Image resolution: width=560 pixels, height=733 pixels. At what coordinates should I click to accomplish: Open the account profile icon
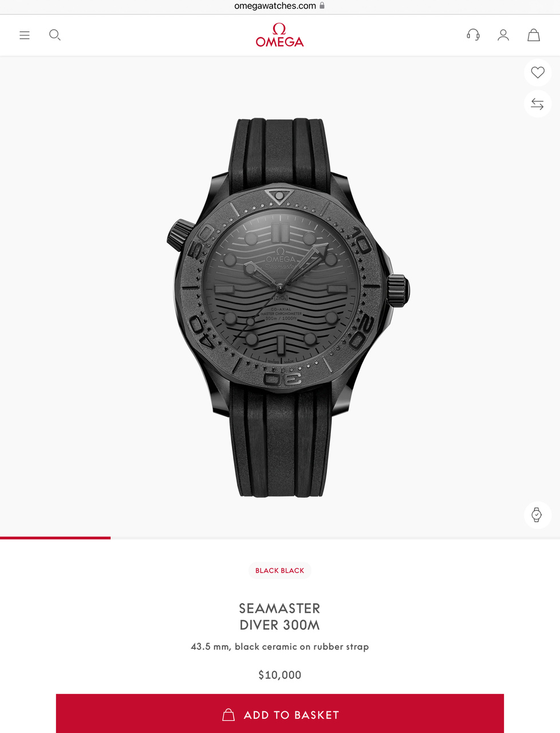(x=503, y=35)
